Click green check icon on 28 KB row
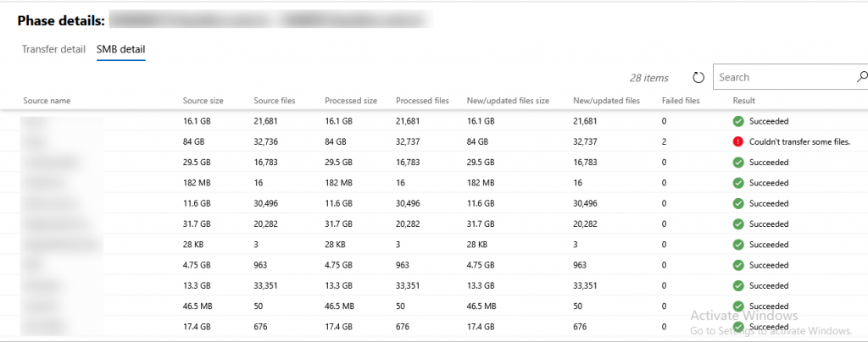This screenshot has height=342, width=868. (x=737, y=245)
